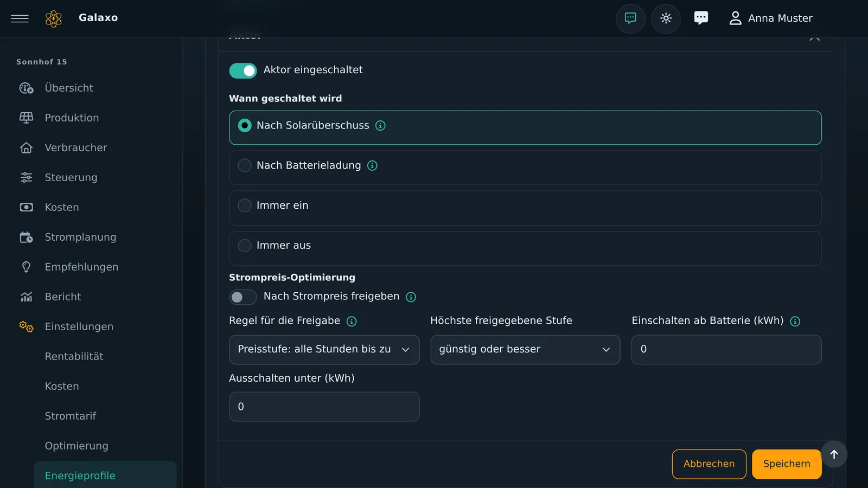The width and height of the screenshot is (868, 488).
Task: Show info for Nach Strompreis freigeben
Action: [411, 297]
